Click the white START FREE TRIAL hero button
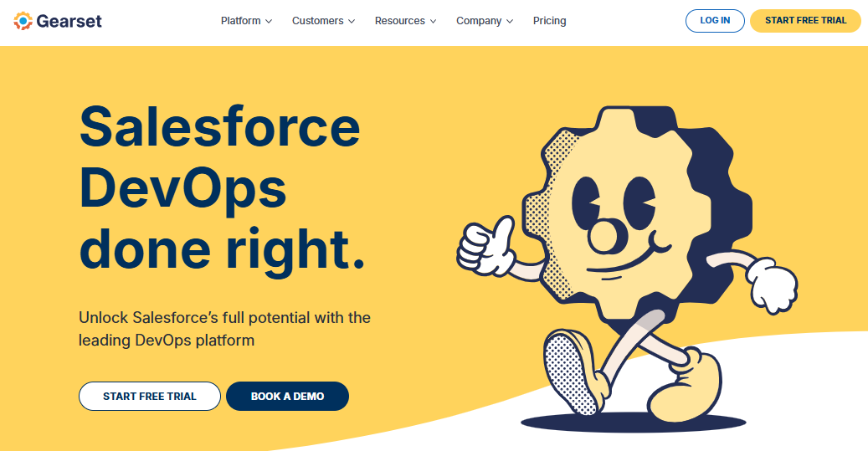This screenshot has height=451, width=868. pos(150,397)
